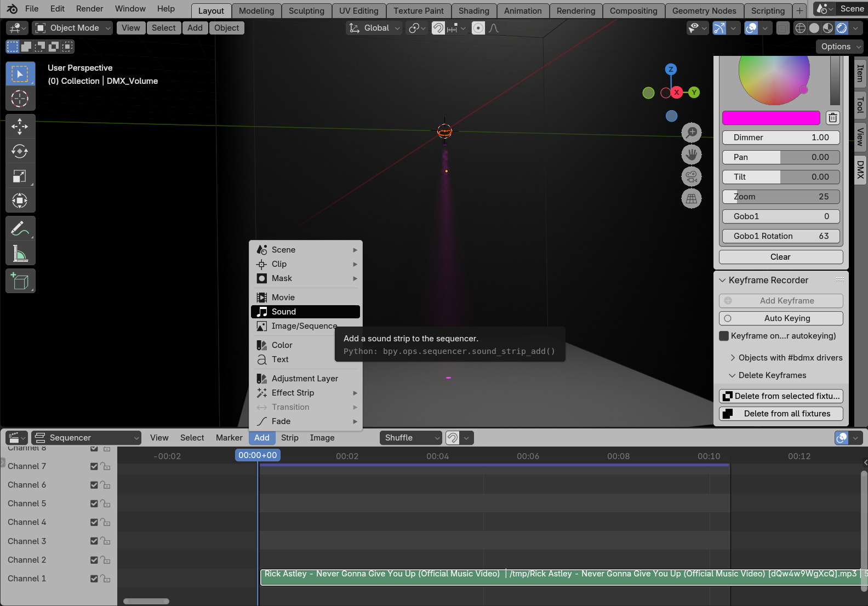Select the Scale tool
Viewport: 868px width, 606px height.
pos(20,176)
